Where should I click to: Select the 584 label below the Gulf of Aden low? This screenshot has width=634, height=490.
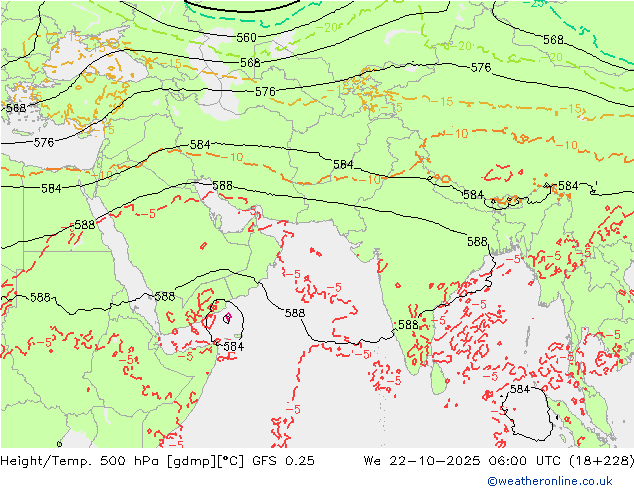[234, 346]
